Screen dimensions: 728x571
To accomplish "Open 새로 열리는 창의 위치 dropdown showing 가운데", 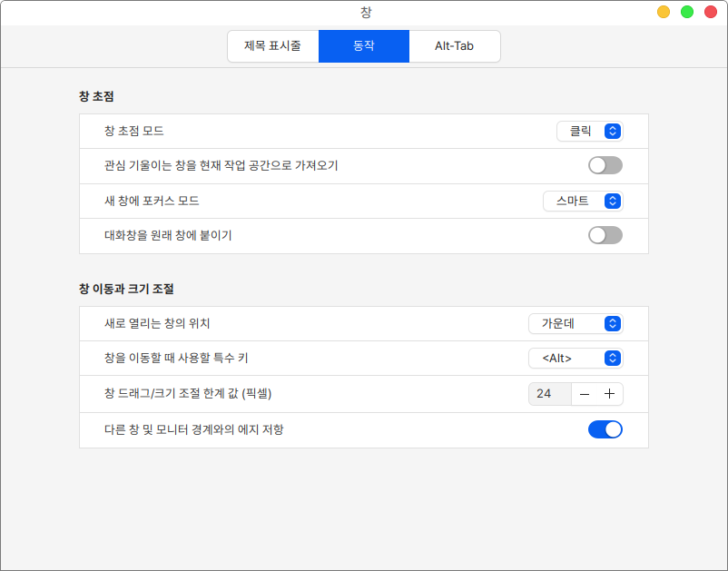I will point(576,324).
